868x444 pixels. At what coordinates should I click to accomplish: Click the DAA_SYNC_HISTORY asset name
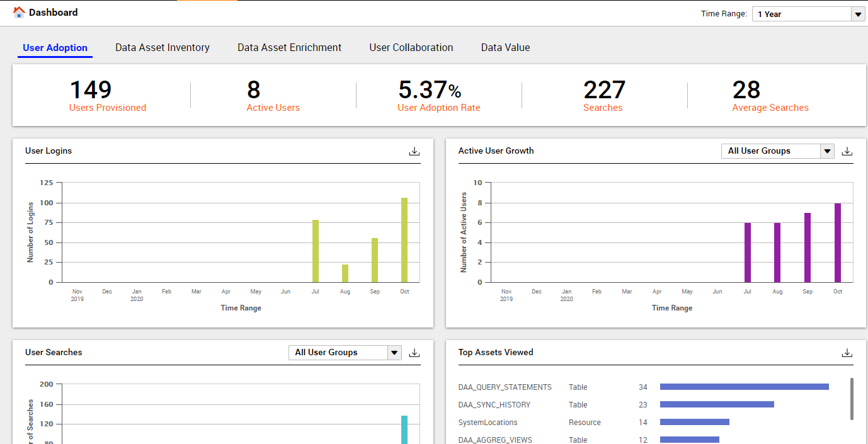pyautogui.click(x=494, y=405)
